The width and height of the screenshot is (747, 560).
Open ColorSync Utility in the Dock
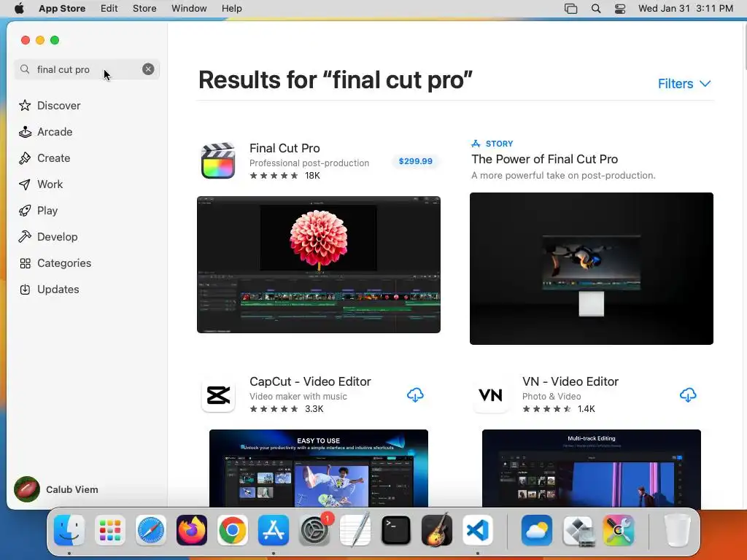click(x=619, y=530)
